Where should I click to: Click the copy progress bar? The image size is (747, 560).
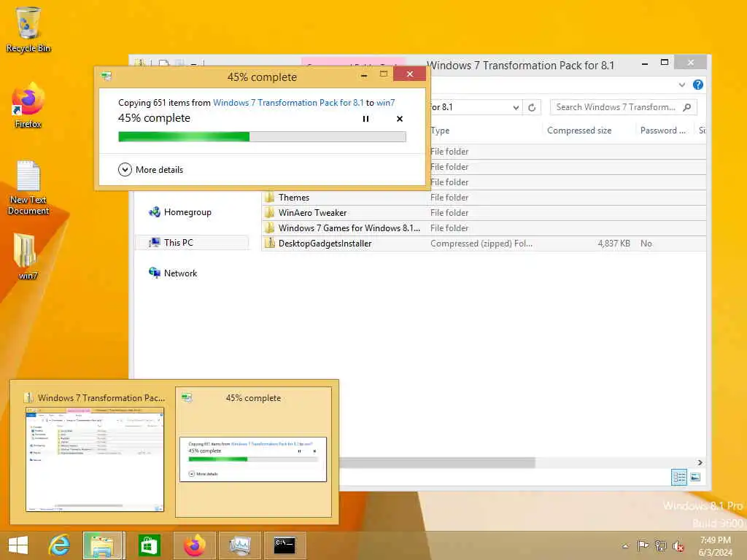(x=262, y=137)
